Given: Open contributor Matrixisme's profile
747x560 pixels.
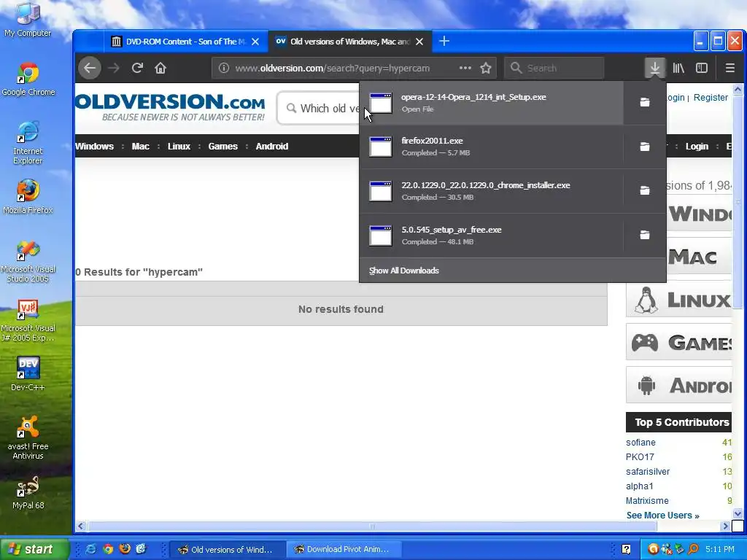Looking at the screenshot, I should tap(647, 501).
